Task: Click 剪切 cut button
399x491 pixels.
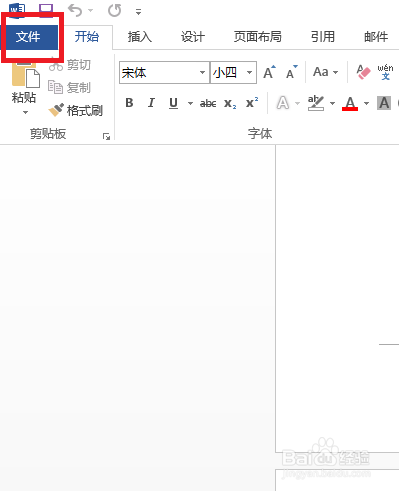Action: 70,65
